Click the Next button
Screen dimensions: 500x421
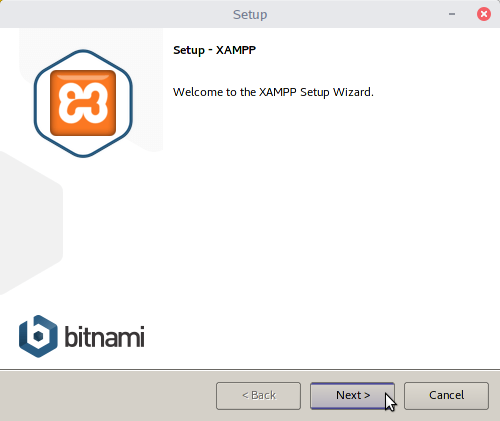352,396
